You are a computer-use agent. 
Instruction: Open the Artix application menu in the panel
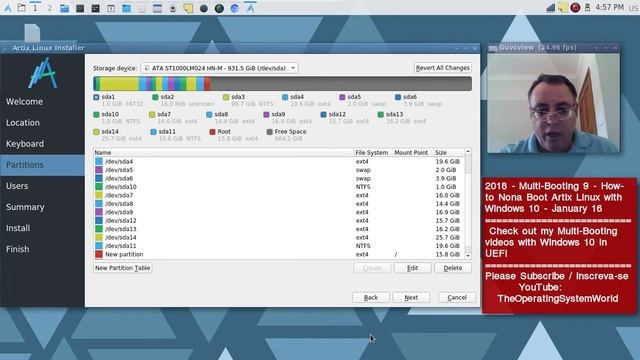pos(7,8)
